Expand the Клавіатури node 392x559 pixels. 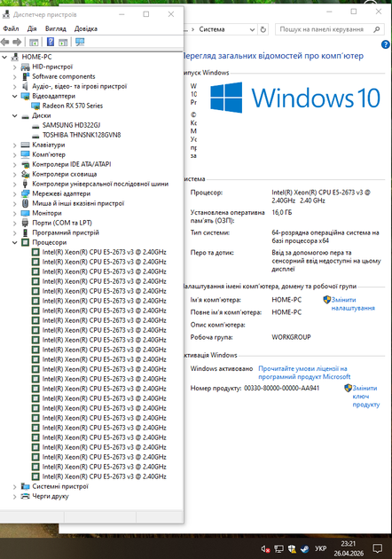click(x=14, y=146)
